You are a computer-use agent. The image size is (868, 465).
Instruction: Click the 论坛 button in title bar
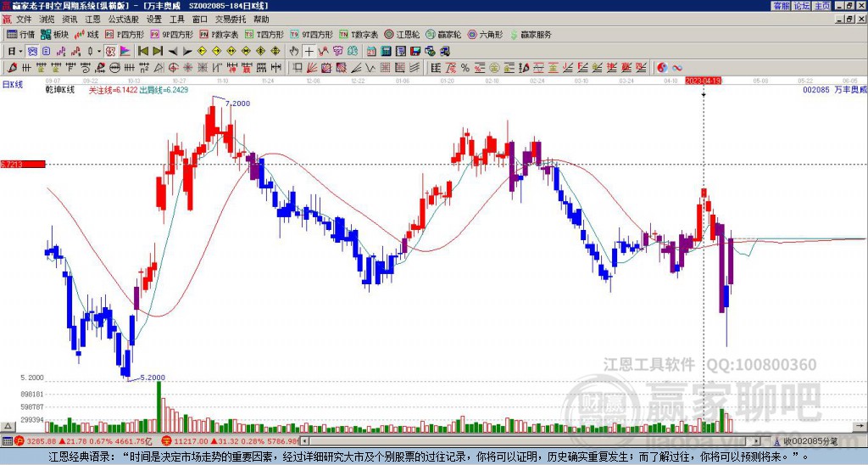click(x=801, y=6)
